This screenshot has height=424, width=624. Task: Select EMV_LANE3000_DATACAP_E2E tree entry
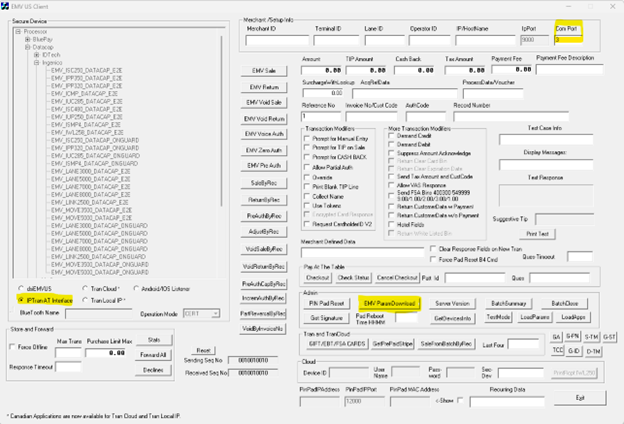(x=90, y=171)
